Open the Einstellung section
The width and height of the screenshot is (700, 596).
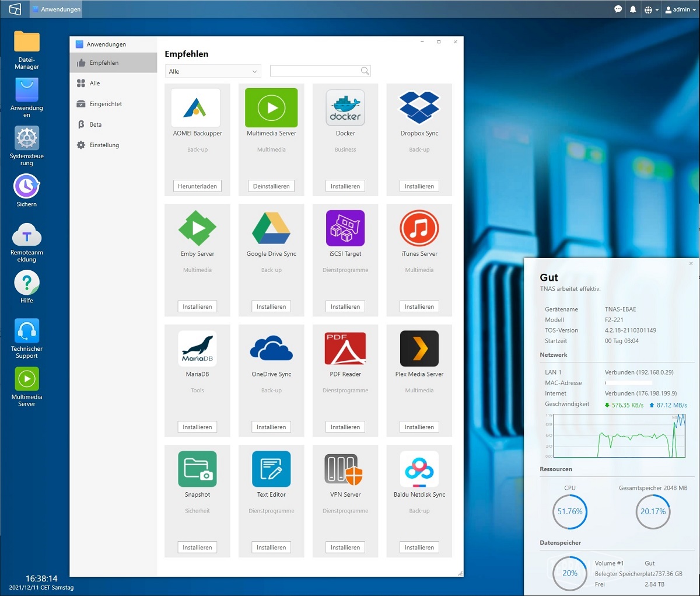[x=113, y=145]
